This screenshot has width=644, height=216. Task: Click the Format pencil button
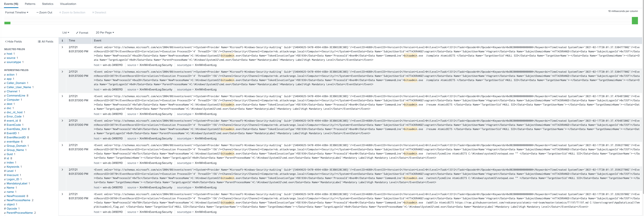tap(82, 33)
